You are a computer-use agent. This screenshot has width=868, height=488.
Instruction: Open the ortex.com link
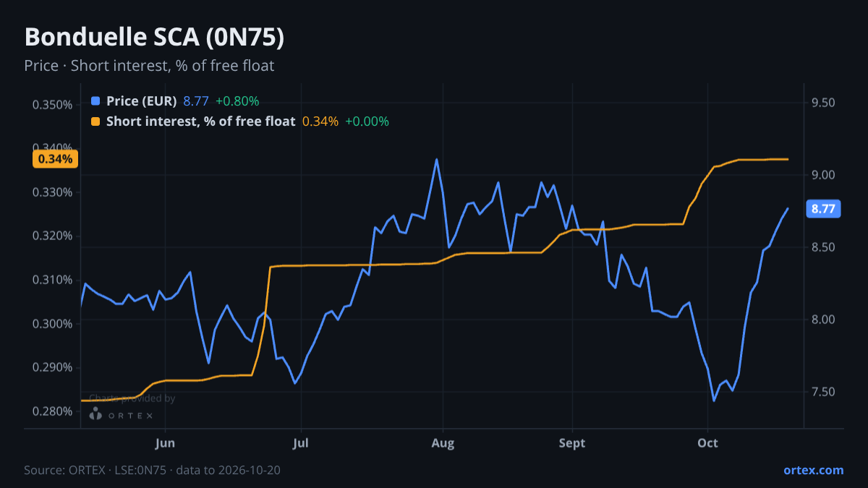[x=813, y=470]
